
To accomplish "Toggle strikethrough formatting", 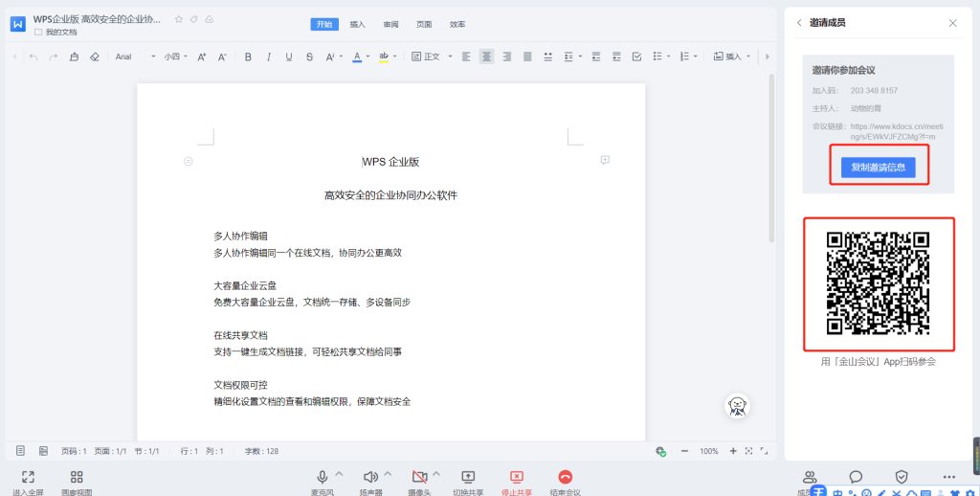I will (309, 56).
